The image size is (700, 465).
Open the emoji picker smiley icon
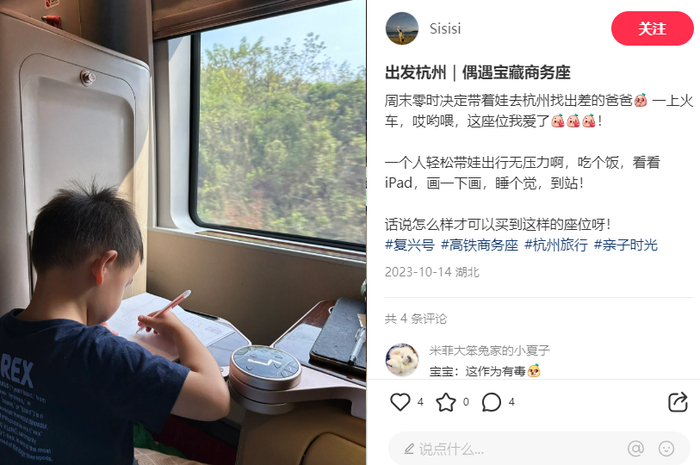click(x=666, y=448)
